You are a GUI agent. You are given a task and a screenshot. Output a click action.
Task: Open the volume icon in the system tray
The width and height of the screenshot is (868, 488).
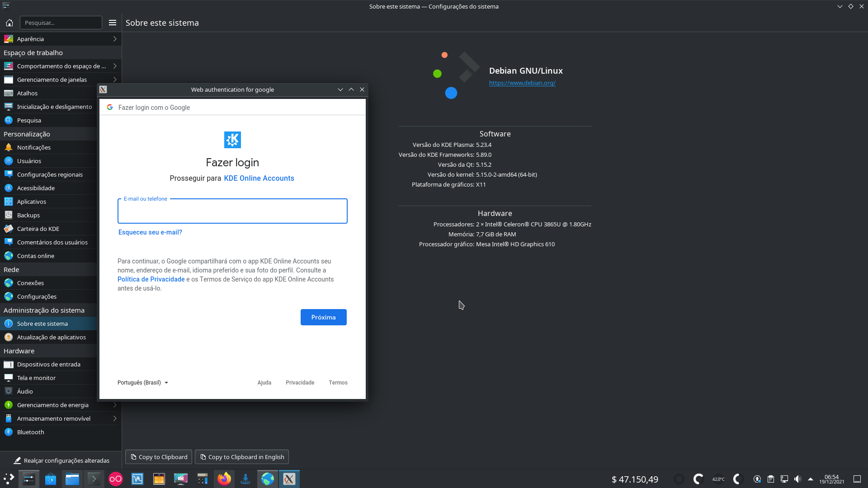pyautogui.click(x=797, y=479)
